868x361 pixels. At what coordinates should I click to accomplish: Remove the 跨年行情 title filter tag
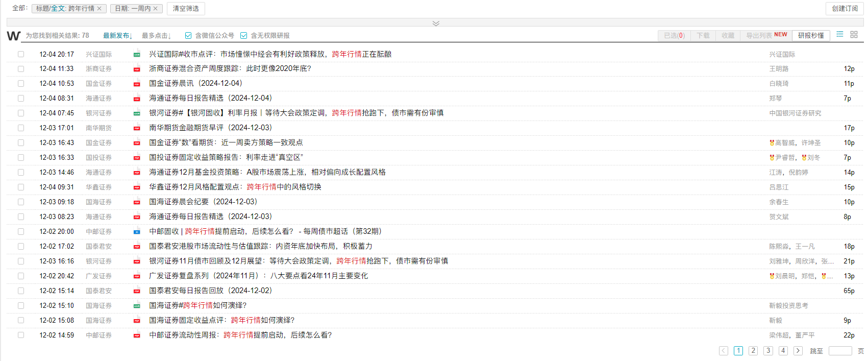(x=100, y=9)
